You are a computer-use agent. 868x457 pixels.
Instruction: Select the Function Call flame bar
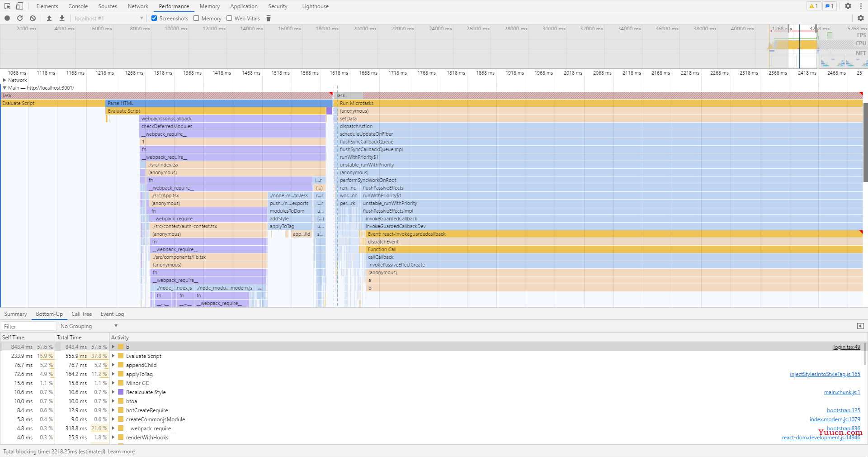tap(614, 249)
